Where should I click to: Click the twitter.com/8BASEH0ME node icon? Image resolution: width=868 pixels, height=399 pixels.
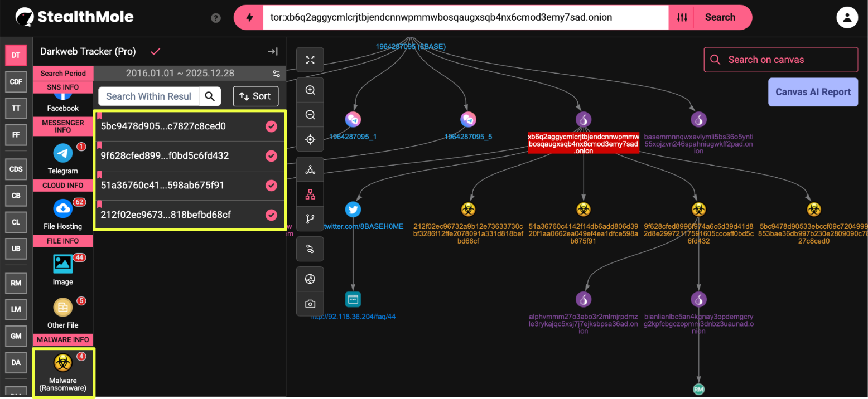click(353, 210)
